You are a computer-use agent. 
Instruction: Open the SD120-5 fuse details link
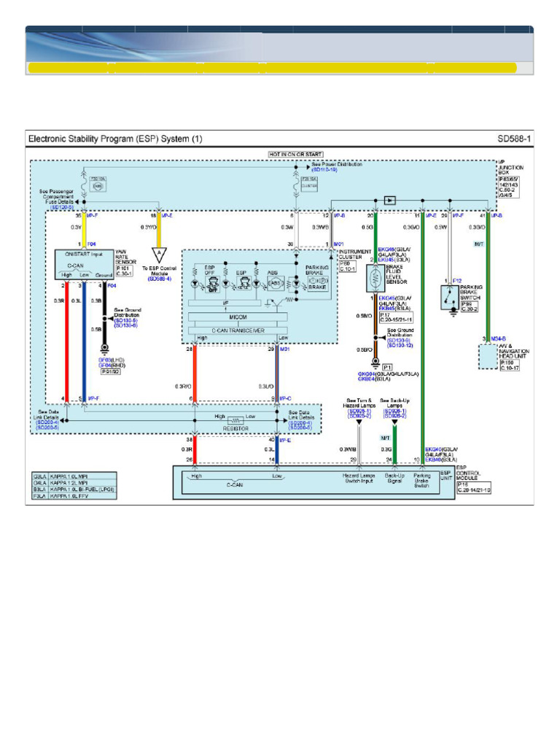[x=62, y=207]
